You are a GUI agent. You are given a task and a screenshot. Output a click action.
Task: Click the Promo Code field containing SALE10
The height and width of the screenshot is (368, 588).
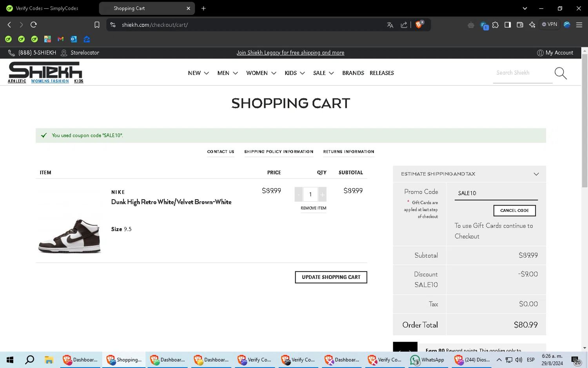[496, 193]
